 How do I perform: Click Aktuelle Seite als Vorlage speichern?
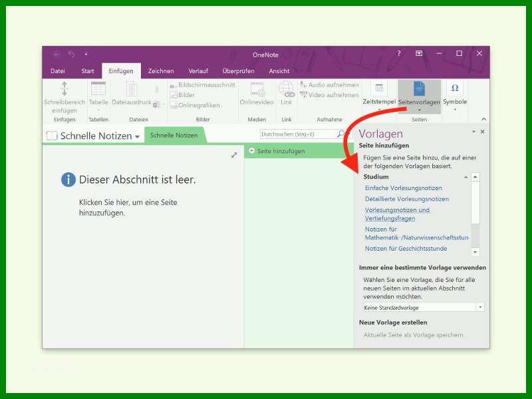413,335
